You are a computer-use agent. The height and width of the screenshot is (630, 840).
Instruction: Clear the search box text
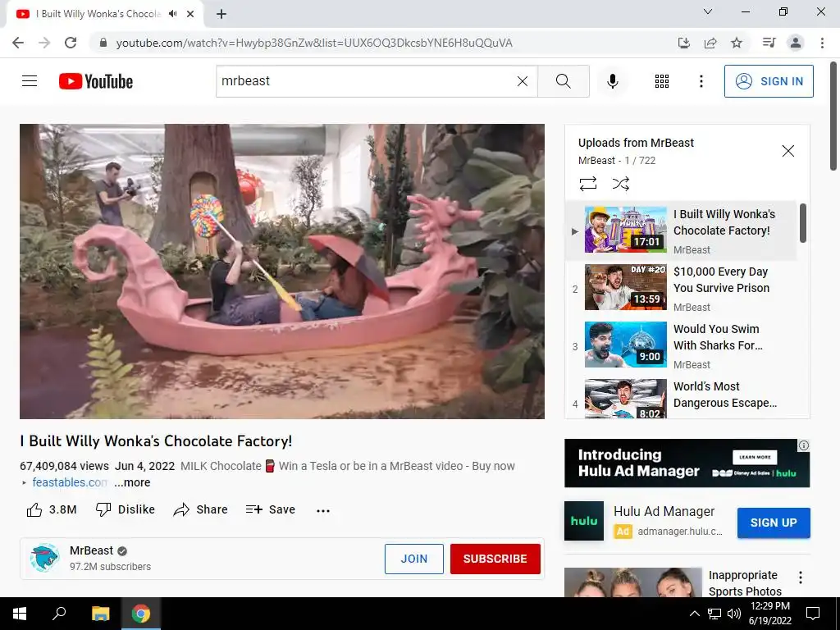tap(523, 81)
